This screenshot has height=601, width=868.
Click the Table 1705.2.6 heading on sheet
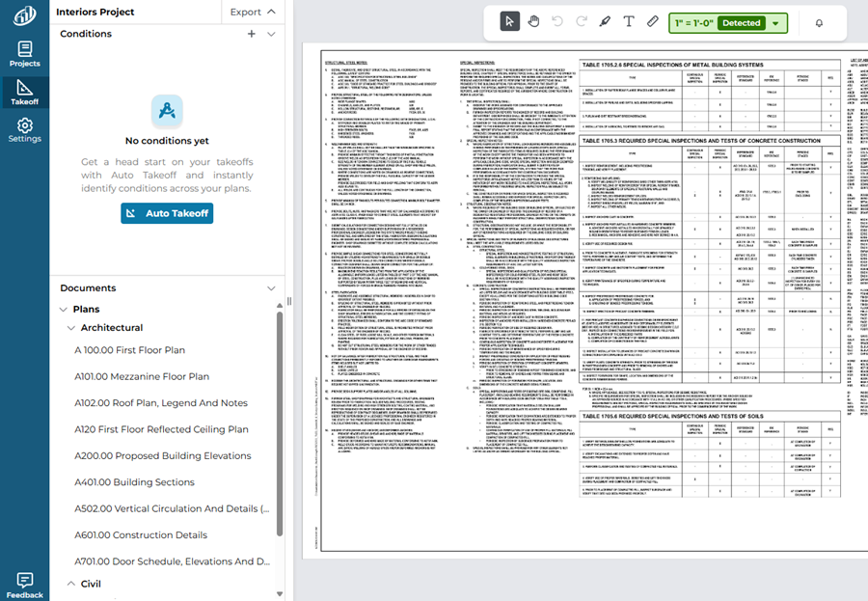[x=672, y=65]
